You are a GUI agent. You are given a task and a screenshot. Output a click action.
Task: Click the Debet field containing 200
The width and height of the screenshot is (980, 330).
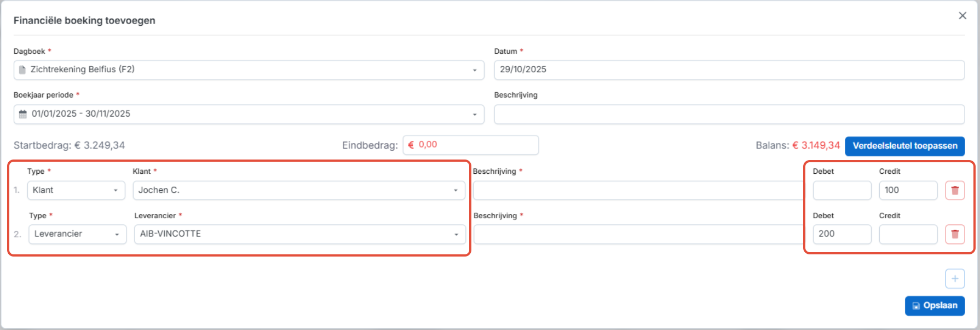841,234
